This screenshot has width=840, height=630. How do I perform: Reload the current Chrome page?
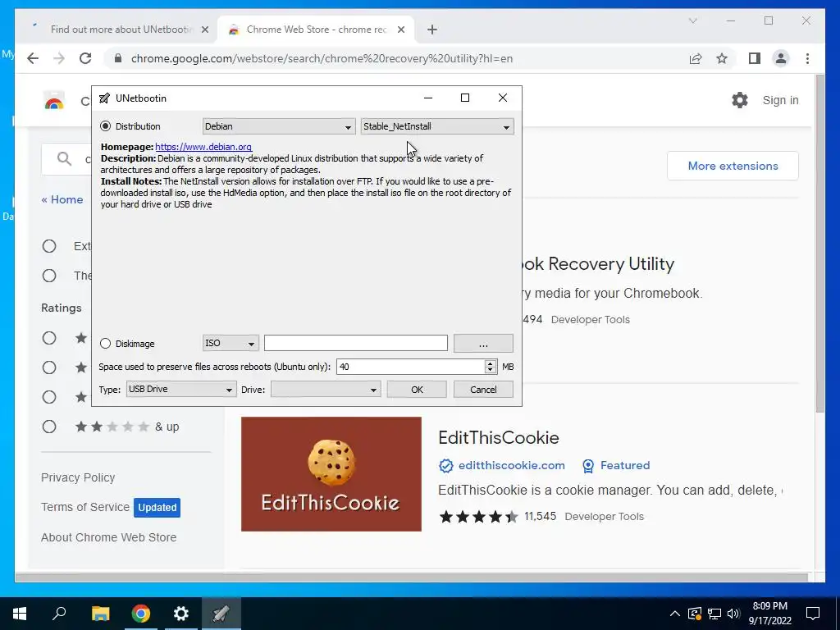click(x=85, y=58)
